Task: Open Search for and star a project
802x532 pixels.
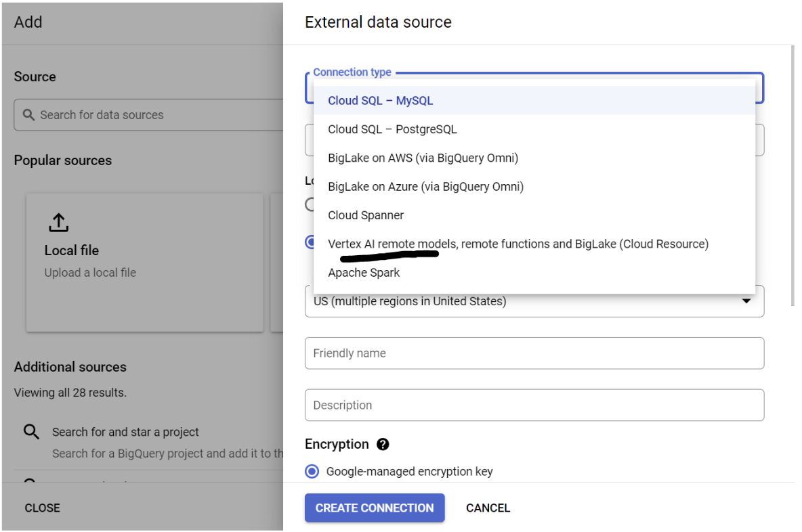Action: click(x=125, y=432)
